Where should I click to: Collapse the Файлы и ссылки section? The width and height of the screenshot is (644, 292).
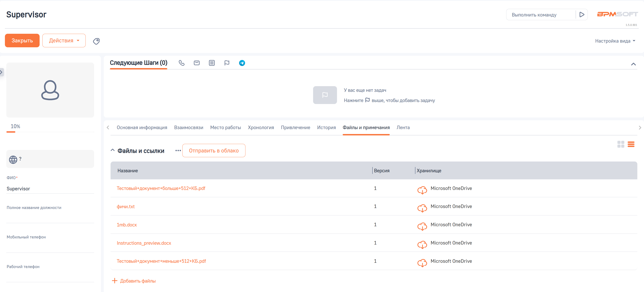point(113,150)
